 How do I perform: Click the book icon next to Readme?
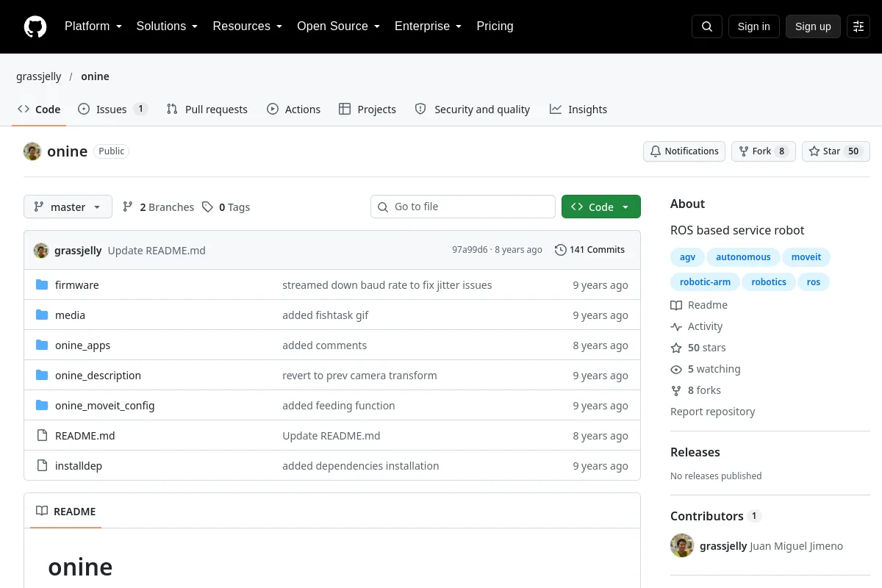click(676, 305)
